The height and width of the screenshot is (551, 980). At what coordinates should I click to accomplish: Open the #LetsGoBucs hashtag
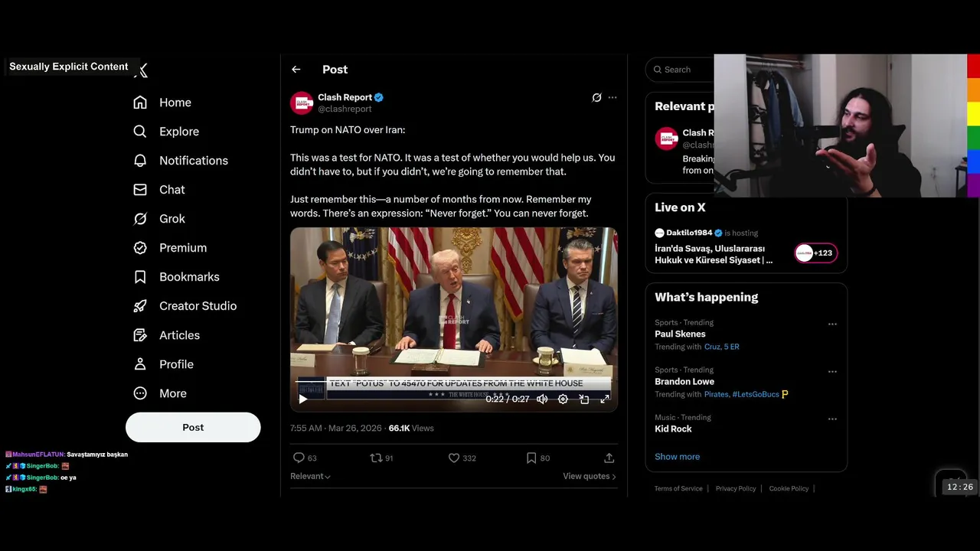tap(756, 394)
